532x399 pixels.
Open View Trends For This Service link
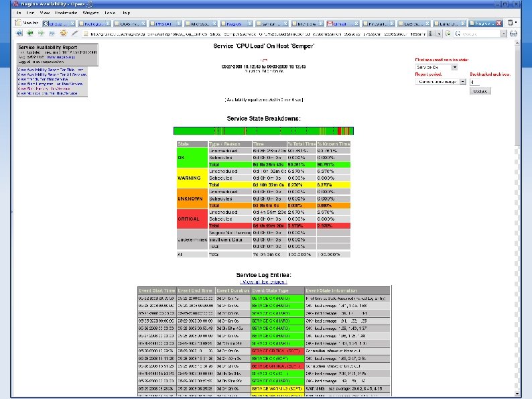(43, 79)
